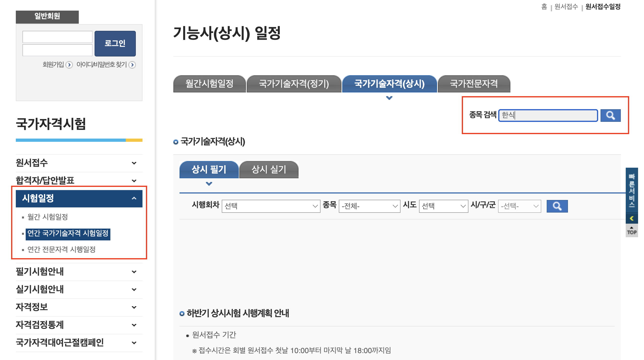Switch to 상시 실기 tab
The height and width of the screenshot is (360, 644).
click(269, 169)
